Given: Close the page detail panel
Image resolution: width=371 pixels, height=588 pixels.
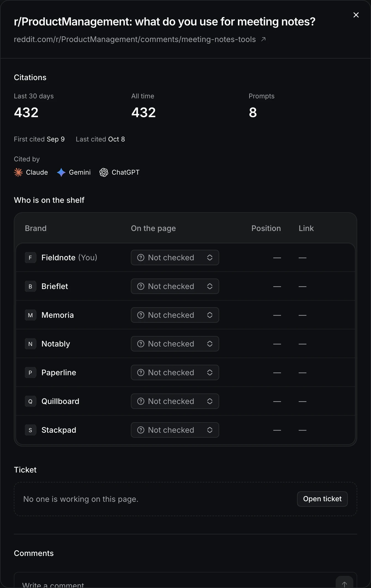Looking at the screenshot, I should 356,15.
